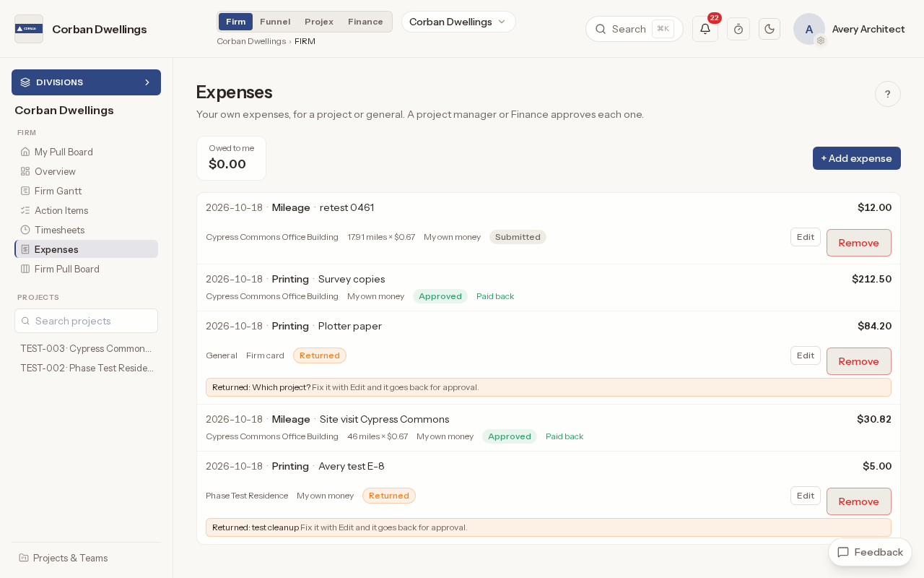
Task: Open Overview in sidebar
Action: tap(86, 171)
